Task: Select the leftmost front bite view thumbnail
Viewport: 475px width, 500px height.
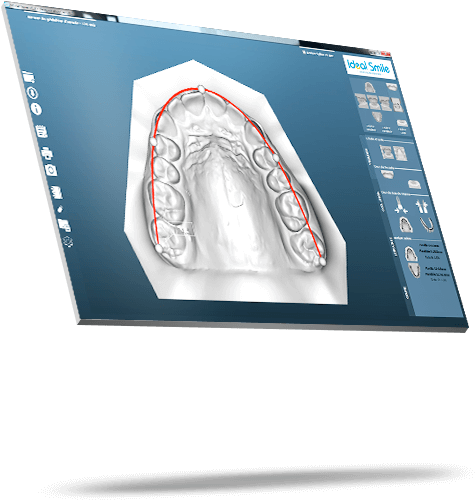Action: click(361, 101)
